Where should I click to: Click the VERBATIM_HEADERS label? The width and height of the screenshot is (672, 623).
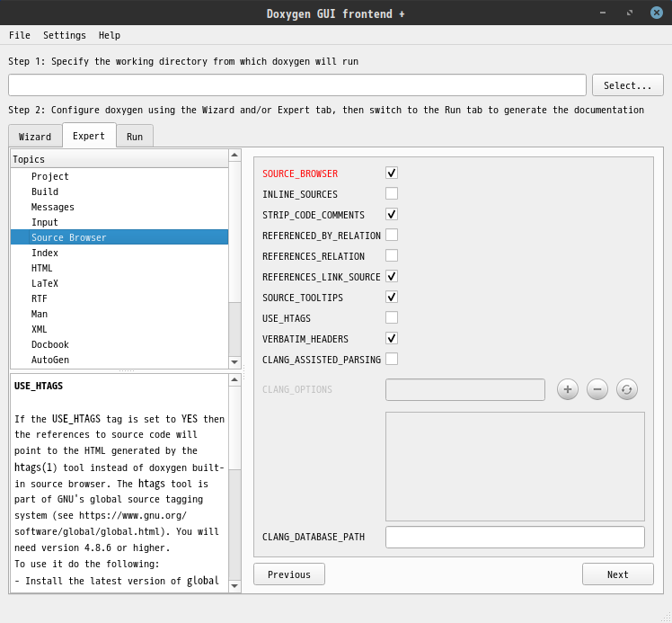tap(305, 339)
